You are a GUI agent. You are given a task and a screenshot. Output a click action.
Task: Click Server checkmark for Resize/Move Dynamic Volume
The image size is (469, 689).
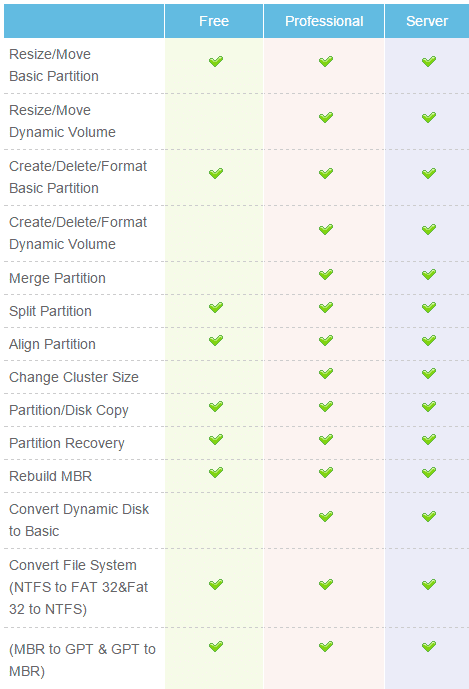coord(429,117)
